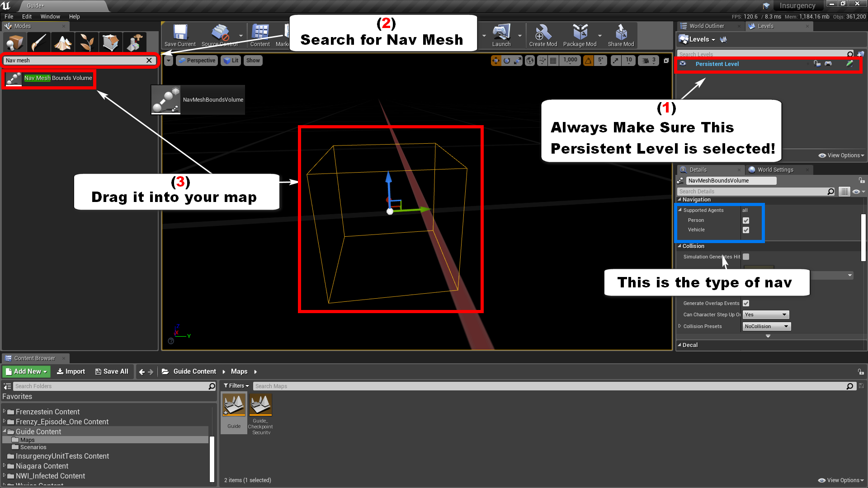Switch to the World Settings tab

click(775, 170)
